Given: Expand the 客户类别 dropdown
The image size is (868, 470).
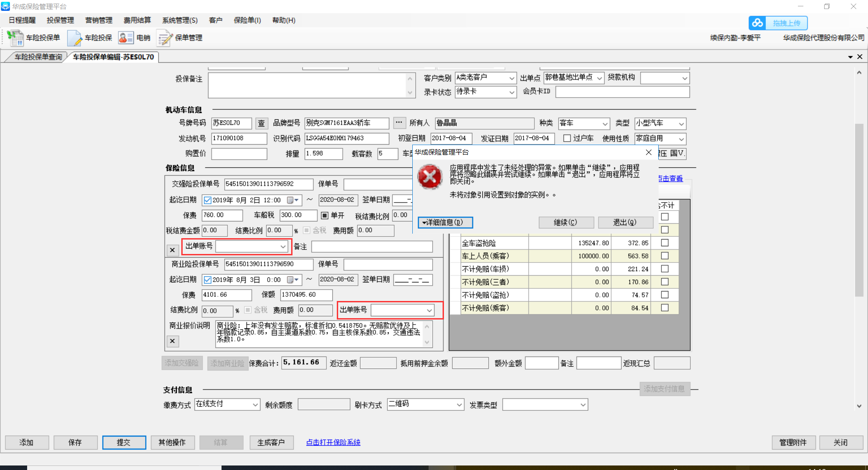Looking at the screenshot, I should click(512, 78).
